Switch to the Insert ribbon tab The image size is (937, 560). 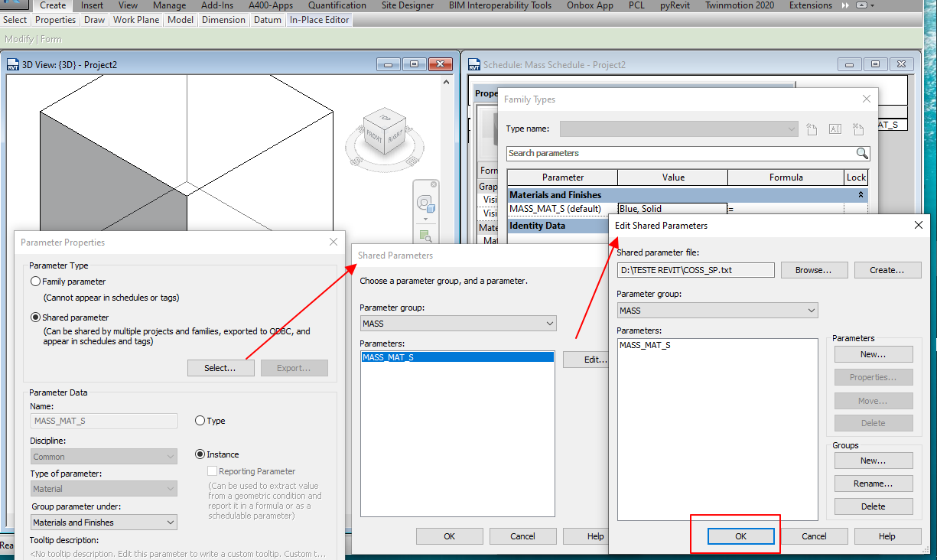coord(92,5)
